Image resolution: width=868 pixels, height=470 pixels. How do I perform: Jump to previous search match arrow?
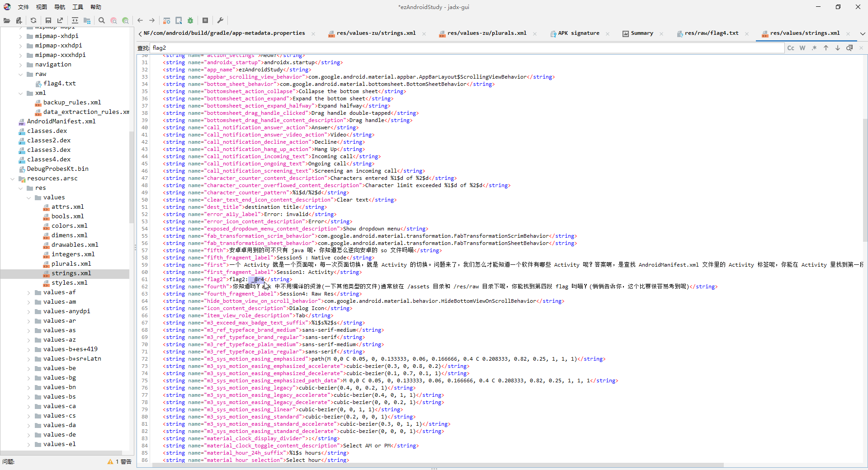click(x=826, y=48)
